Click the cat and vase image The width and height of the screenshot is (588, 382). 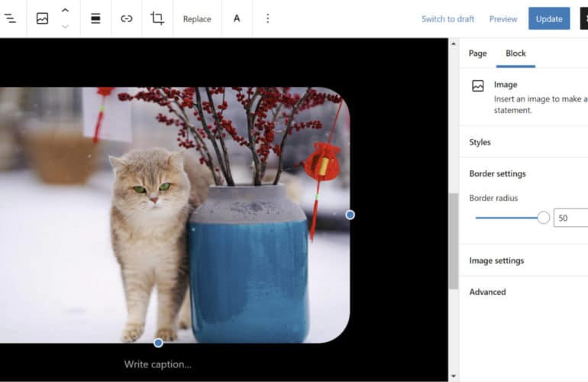tap(175, 215)
